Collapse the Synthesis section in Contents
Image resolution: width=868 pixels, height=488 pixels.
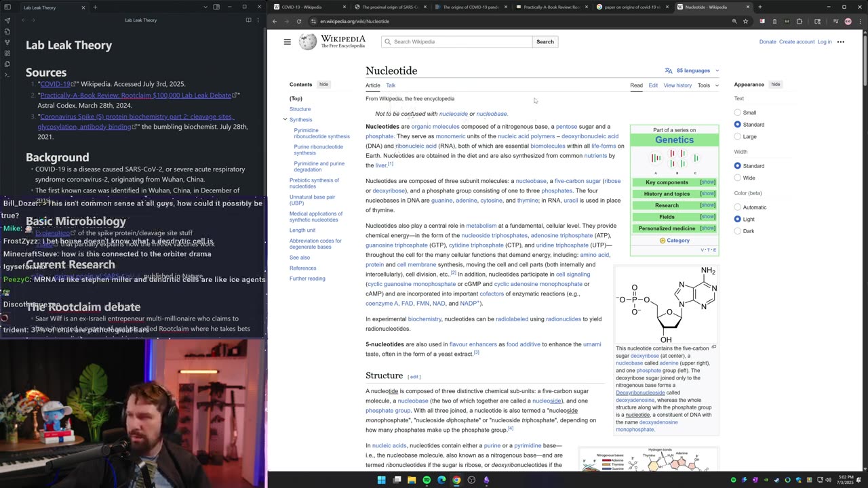click(285, 119)
